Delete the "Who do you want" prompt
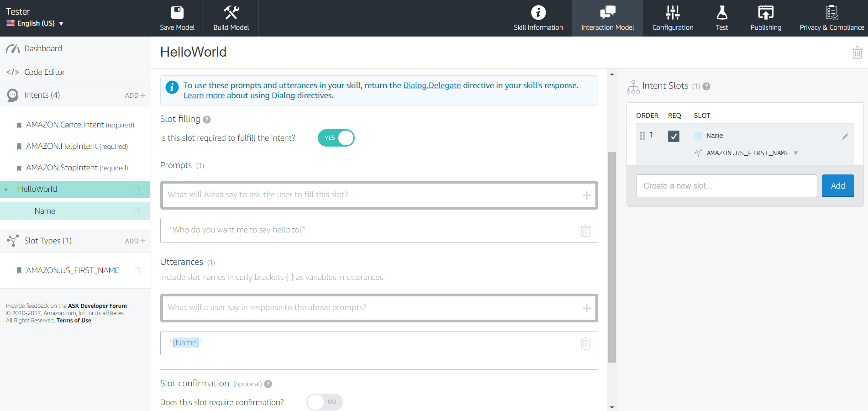This screenshot has height=411, width=868. pos(585,231)
